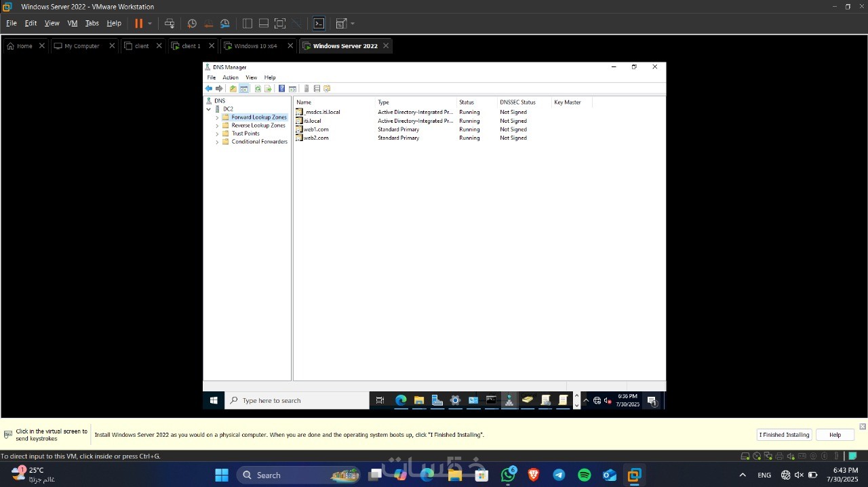Open File Explorer in the guest taskbar
Viewport: 868px width, 487px height.
[419, 400]
